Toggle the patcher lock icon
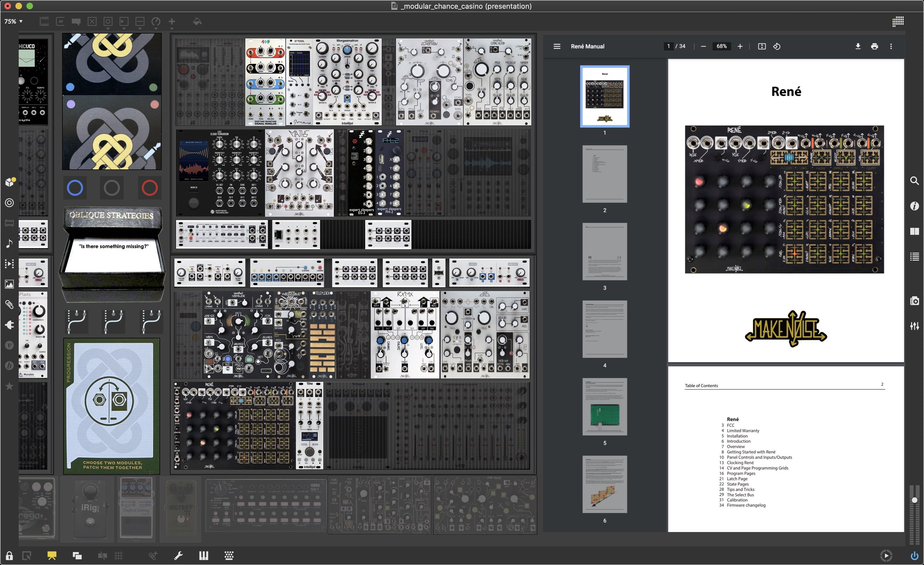The image size is (924, 565). pyautogui.click(x=9, y=556)
